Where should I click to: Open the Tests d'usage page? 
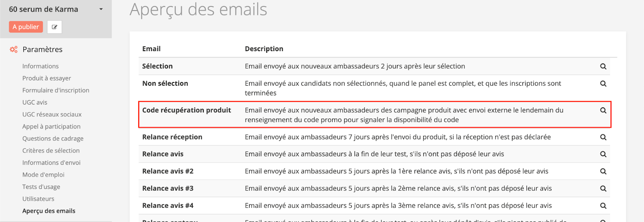click(x=41, y=187)
